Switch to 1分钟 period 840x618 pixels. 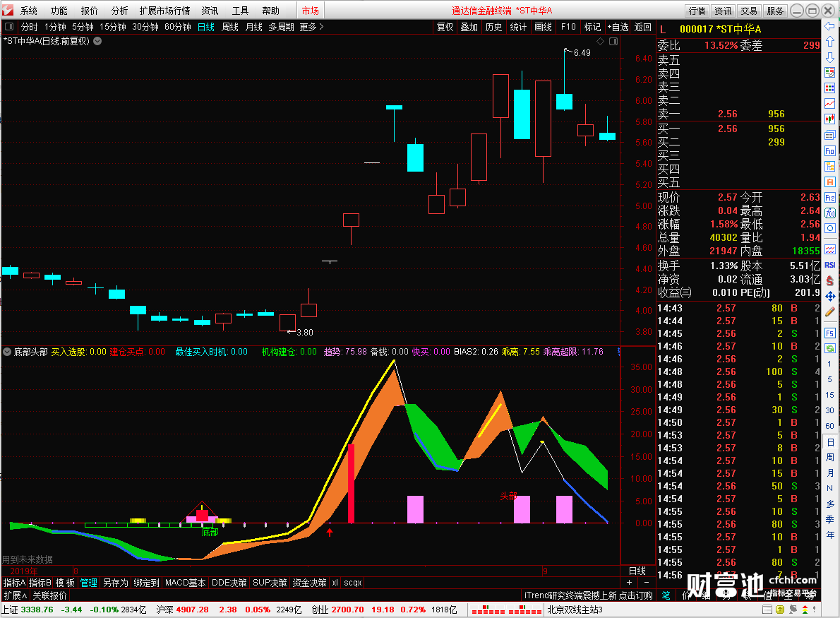pos(55,27)
